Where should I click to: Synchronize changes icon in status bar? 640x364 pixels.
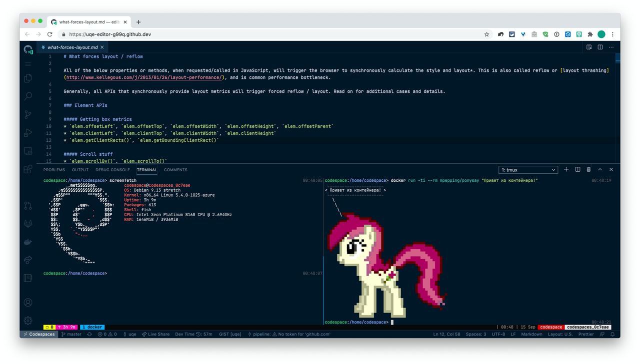[89, 334]
